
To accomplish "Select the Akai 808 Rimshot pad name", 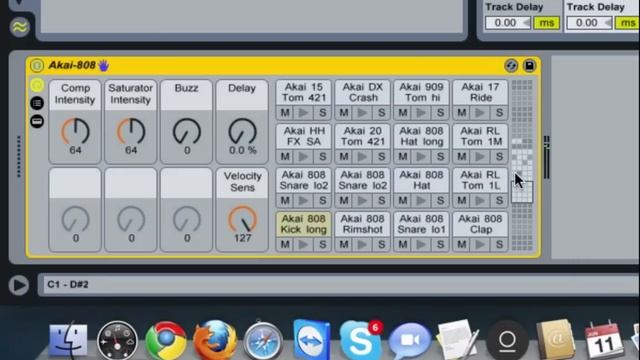I will tap(362, 224).
